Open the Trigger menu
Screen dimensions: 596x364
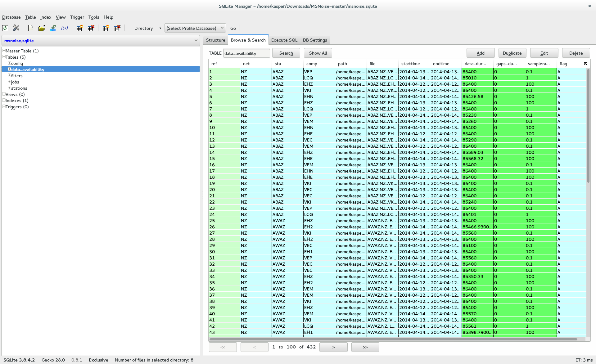(x=77, y=17)
